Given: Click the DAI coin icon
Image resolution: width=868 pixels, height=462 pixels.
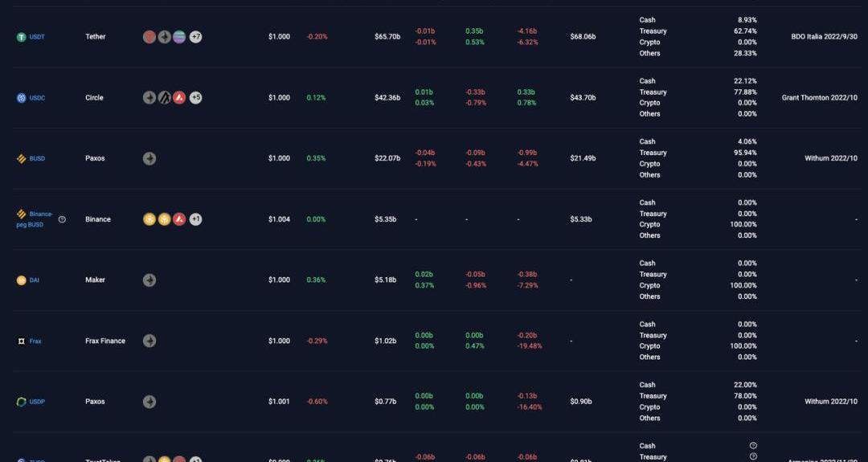Looking at the screenshot, I should [x=22, y=280].
